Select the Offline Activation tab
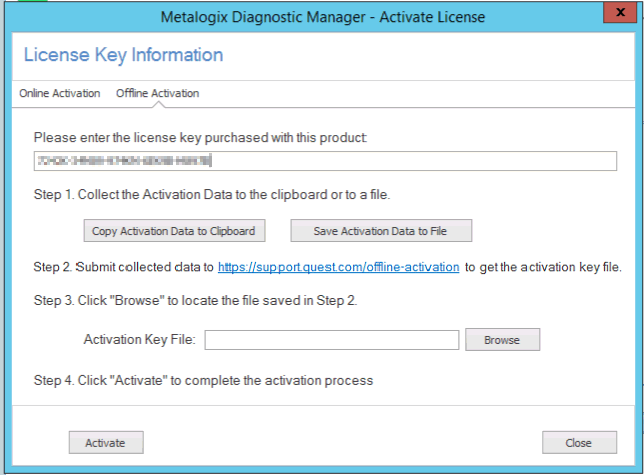 tap(157, 94)
